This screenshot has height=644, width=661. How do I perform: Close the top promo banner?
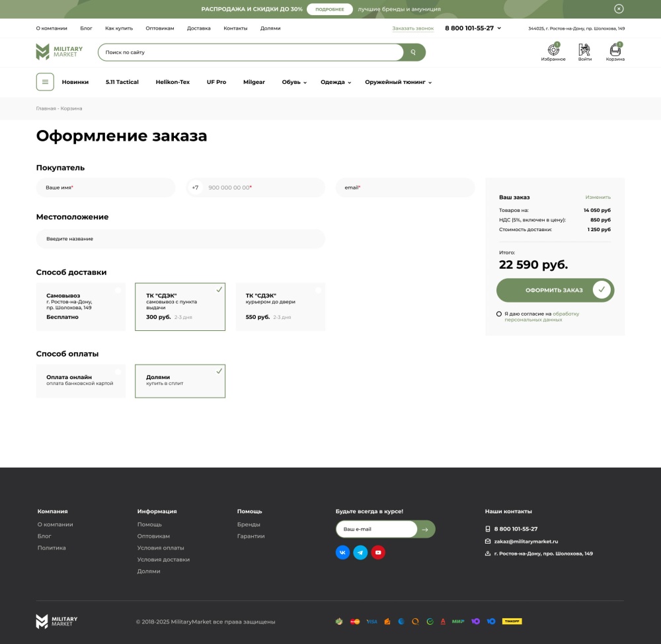point(619,9)
